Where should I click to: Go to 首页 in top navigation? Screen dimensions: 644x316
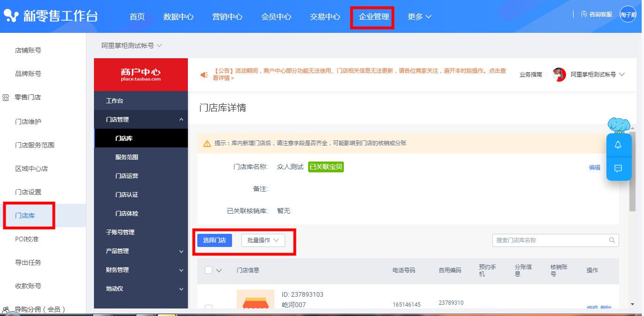click(x=137, y=16)
